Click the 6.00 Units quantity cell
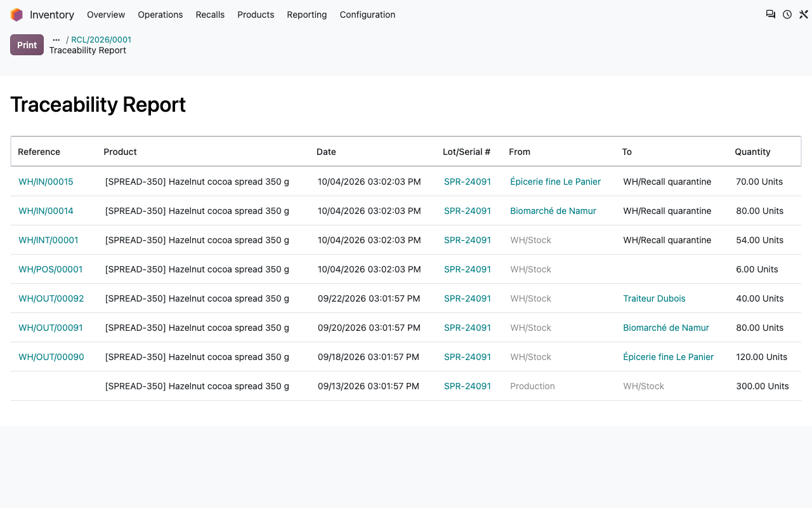 pyautogui.click(x=757, y=269)
